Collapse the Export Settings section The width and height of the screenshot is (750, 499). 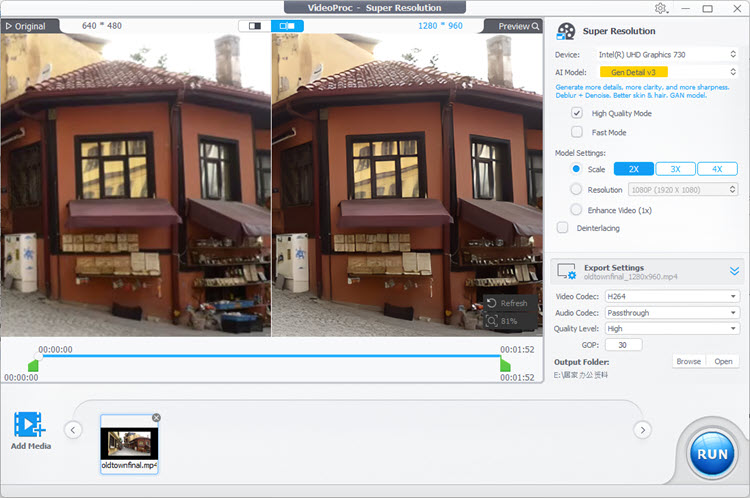734,271
